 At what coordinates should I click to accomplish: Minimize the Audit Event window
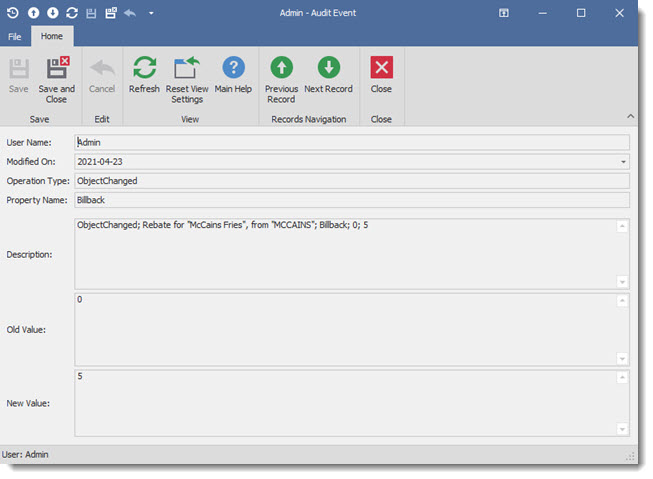click(x=542, y=13)
